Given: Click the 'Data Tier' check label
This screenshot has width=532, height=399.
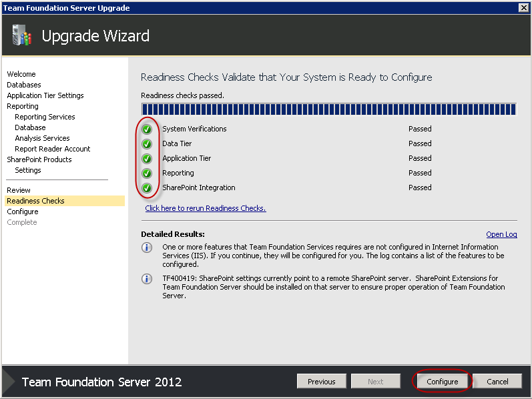Looking at the screenshot, I should click(x=177, y=143).
